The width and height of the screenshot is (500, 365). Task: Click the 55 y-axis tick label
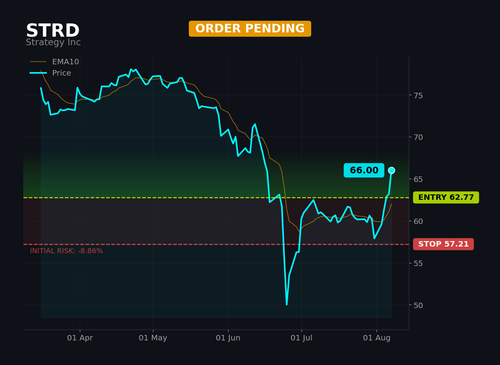[418, 263]
